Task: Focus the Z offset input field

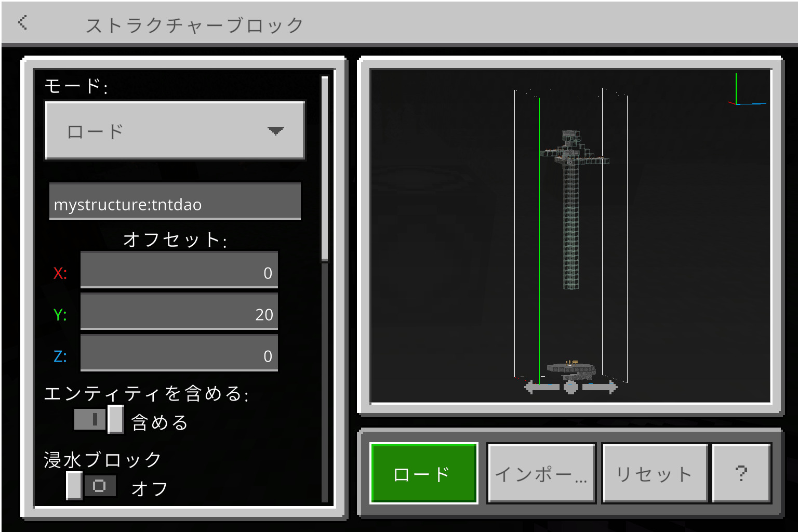Action: 179,353
